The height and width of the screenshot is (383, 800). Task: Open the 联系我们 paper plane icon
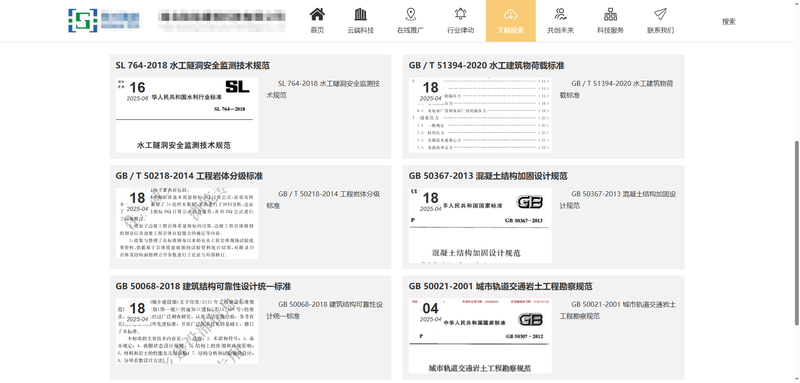660,14
